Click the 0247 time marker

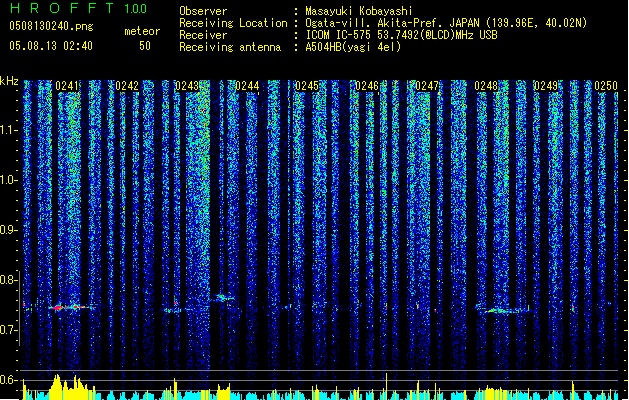click(427, 86)
